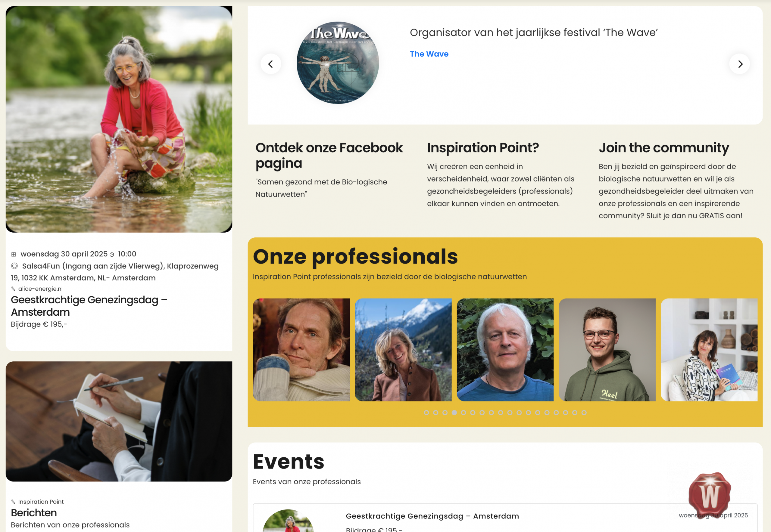Click the round event thumbnail in Events list
The width and height of the screenshot is (771, 532).
288,521
